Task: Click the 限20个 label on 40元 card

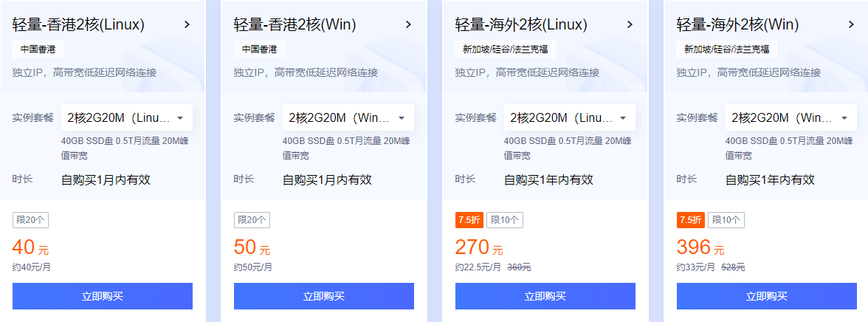Action: click(30, 220)
